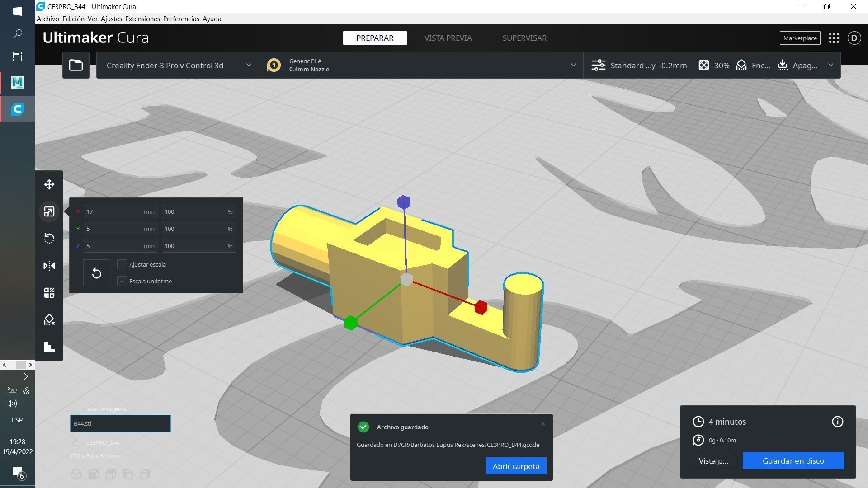Switch to the VISTA PREVIA tab
The image size is (868, 488).
[x=448, y=38]
